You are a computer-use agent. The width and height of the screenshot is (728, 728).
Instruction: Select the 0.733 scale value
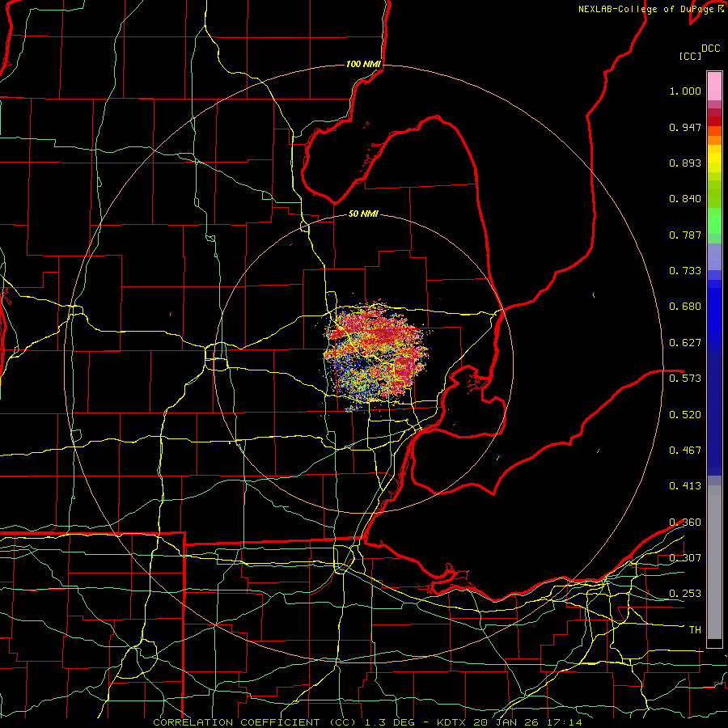685,271
